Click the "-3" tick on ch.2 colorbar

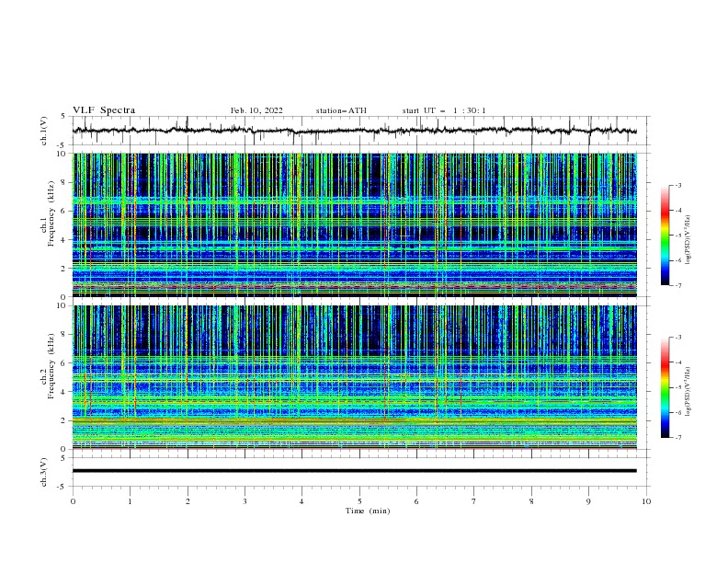pos(678,338)
